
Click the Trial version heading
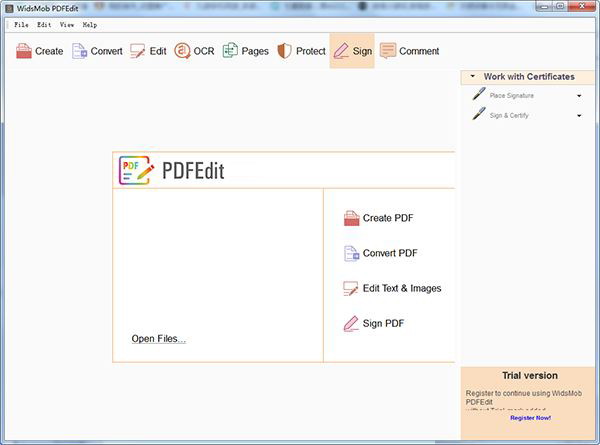(x=530, y=376)
